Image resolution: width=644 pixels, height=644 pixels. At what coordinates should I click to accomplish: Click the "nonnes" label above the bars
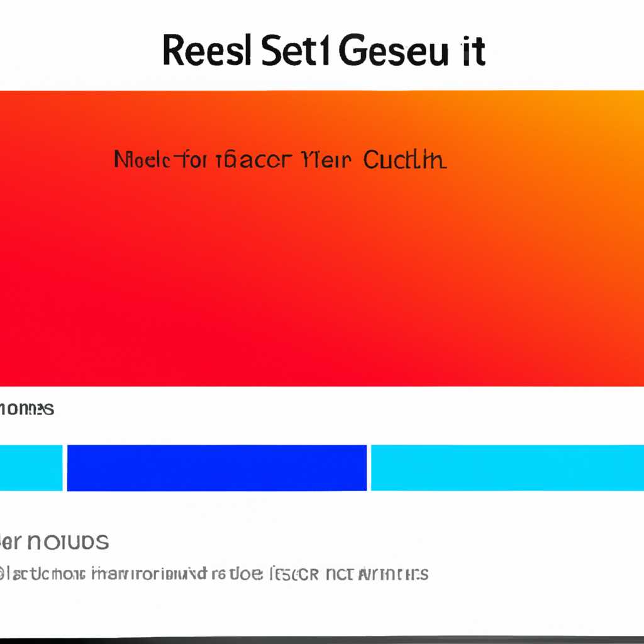point(26,409)
